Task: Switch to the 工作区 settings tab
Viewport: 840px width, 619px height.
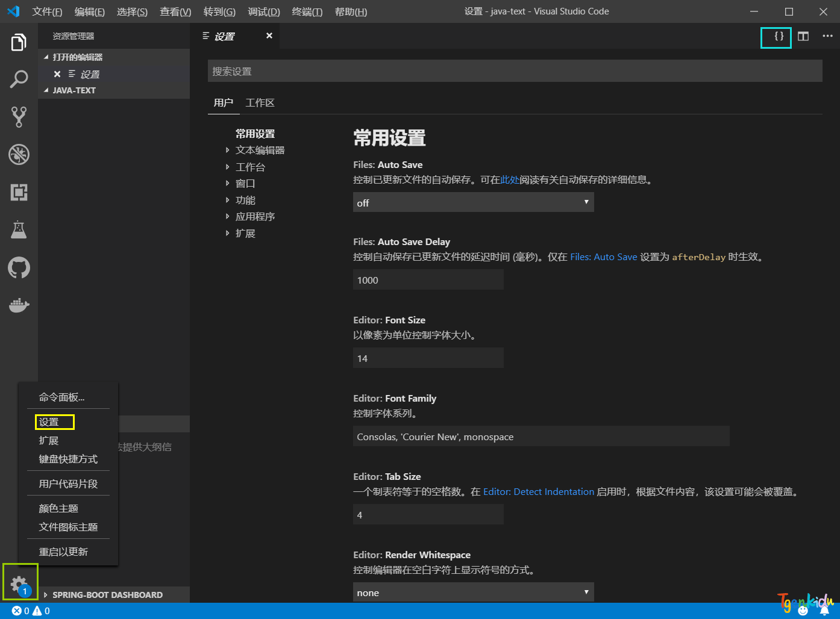Action: (x=260, y=102)
